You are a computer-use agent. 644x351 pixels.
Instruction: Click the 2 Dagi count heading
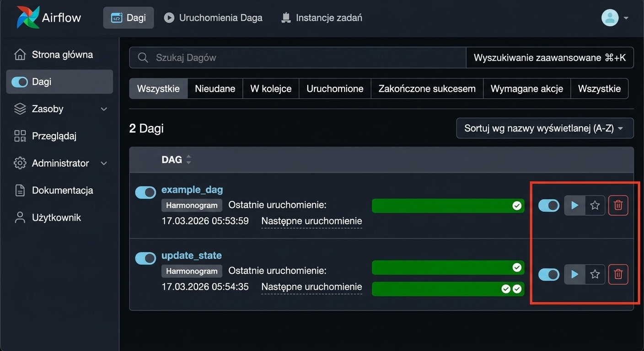click(x=146, y=128)
